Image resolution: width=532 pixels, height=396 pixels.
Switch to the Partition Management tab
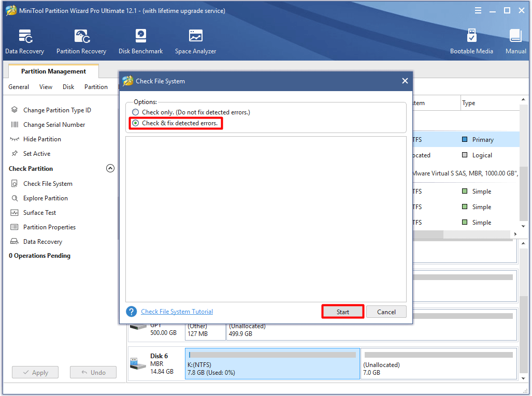tap(53, 71)
